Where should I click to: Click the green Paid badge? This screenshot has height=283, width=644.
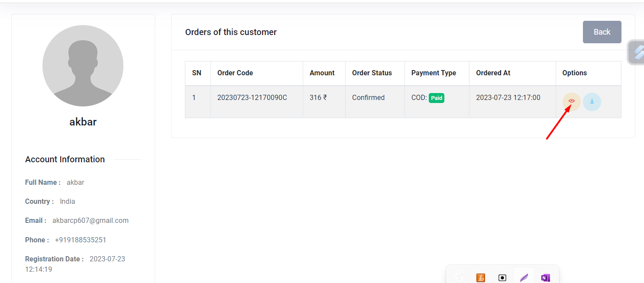[437, 98]
